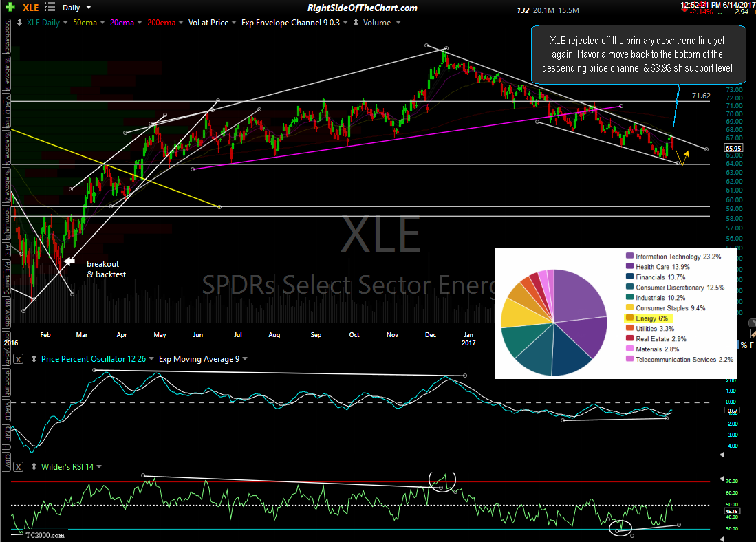The height and width of the screenshot is (542, 756).
Task: Select the Vol at Price indicator label
Action: click(209, 22)
